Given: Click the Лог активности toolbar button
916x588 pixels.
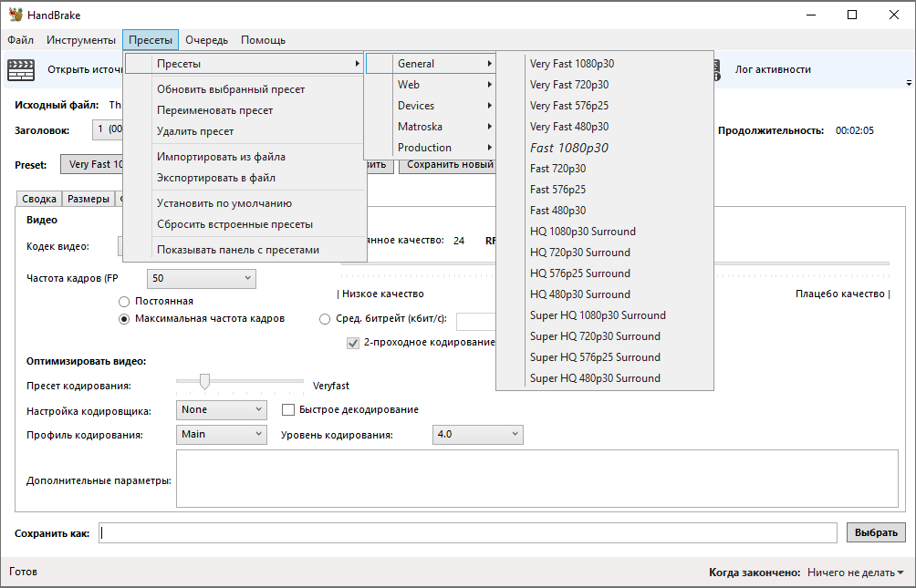Looking at the screenshot, I should [x=772, y=69].
